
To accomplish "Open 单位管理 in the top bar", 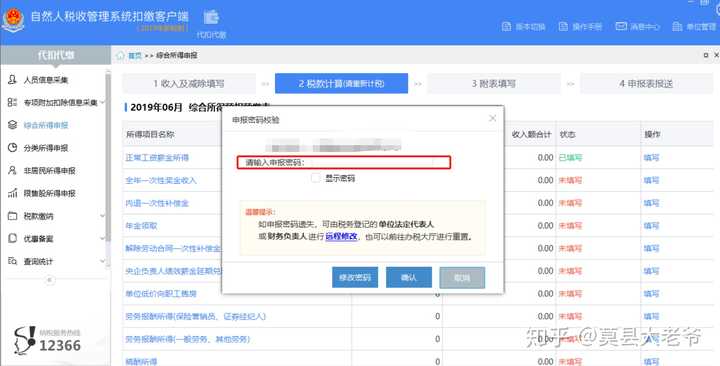I will coord(693,27).
